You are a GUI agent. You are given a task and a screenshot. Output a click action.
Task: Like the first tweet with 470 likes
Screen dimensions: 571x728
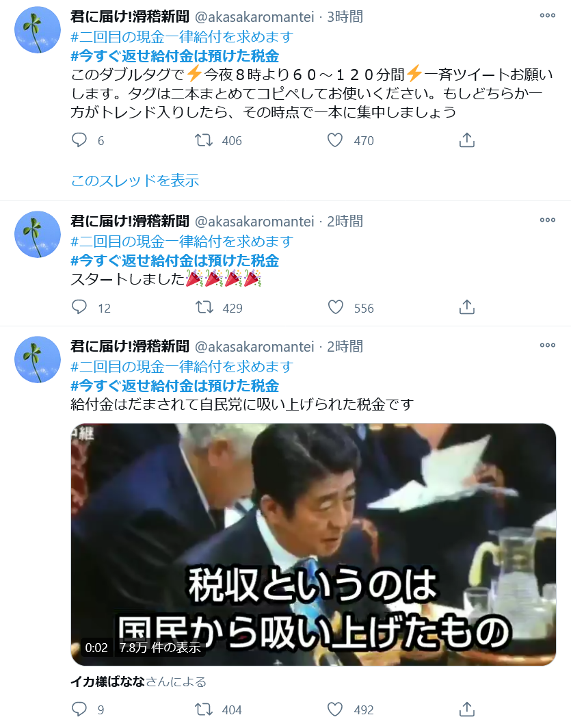click(x=335, y=140)
